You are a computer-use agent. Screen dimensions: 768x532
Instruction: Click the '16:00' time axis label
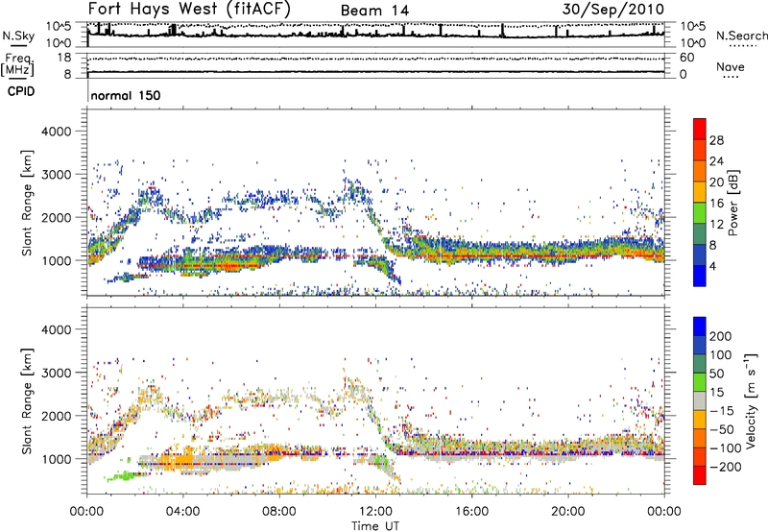(x=471, y=512)
